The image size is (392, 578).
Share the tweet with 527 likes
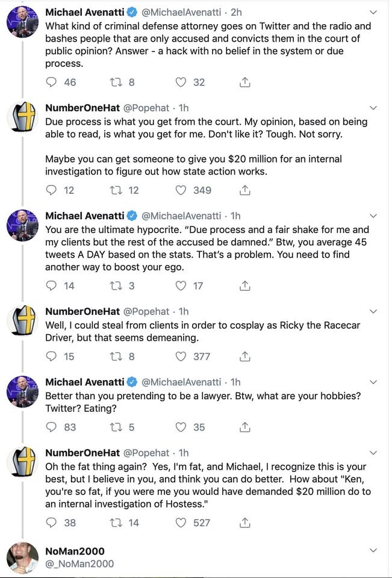[x=245, y=523]
